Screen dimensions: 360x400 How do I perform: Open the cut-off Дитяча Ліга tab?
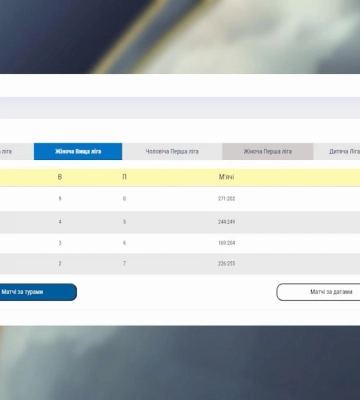pos(337,151)
